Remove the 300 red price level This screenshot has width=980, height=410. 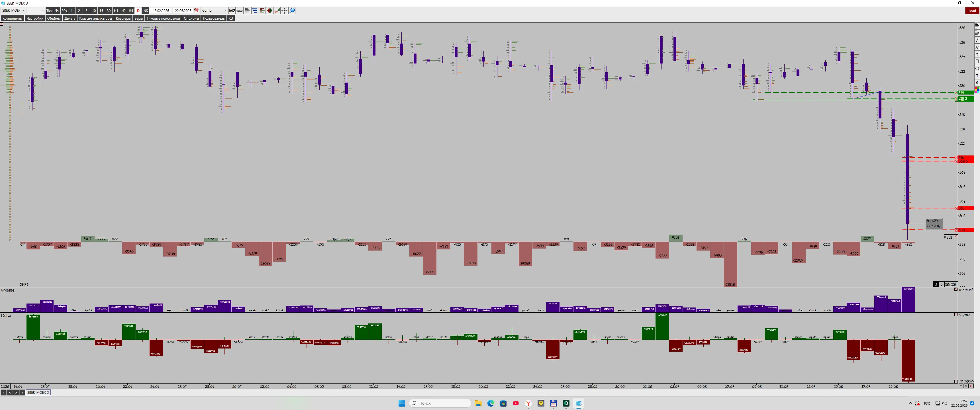(956, 230)
